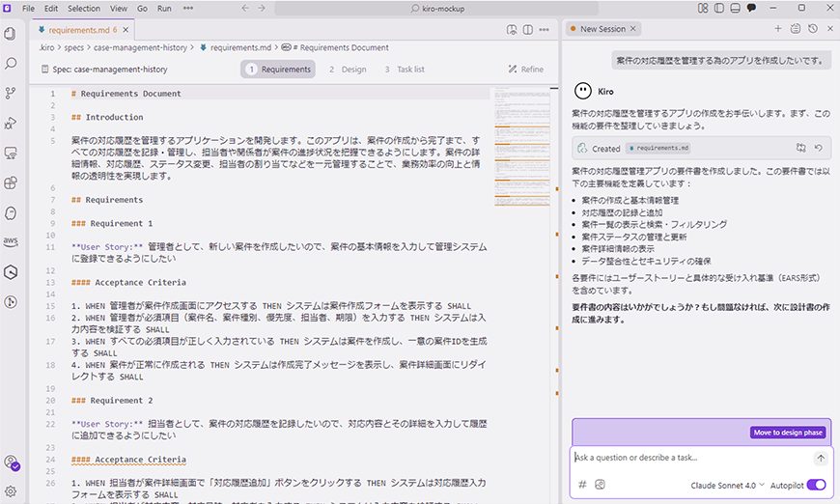The height and width of the screenshot is (504, 840).
Task: Open the Source Control view
Action: coord(11,94)
